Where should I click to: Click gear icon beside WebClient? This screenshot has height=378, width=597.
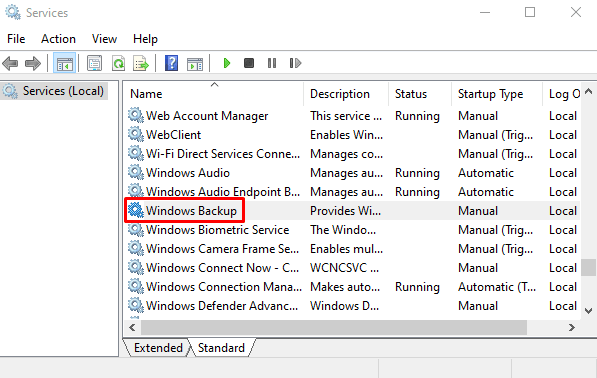pos(136,134)
